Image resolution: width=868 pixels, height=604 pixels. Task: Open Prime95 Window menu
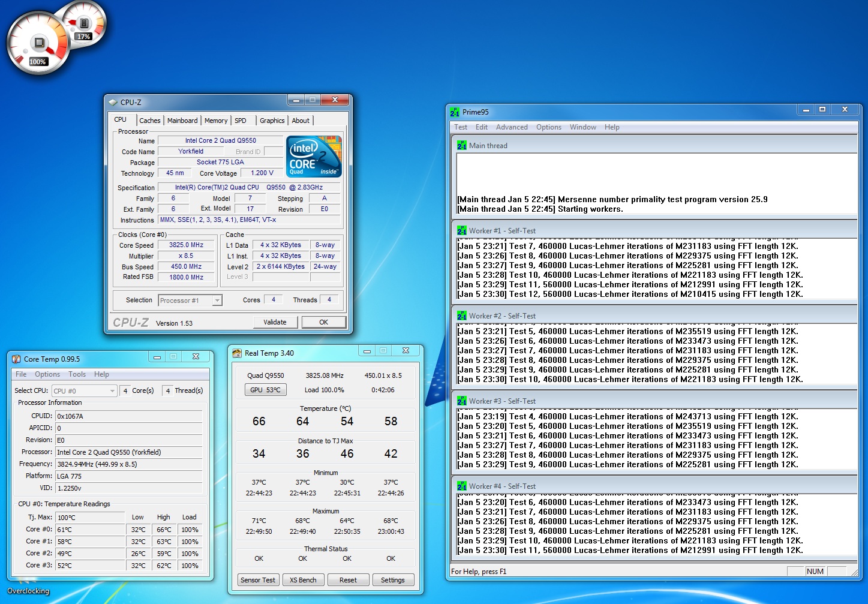pos(583,127)
